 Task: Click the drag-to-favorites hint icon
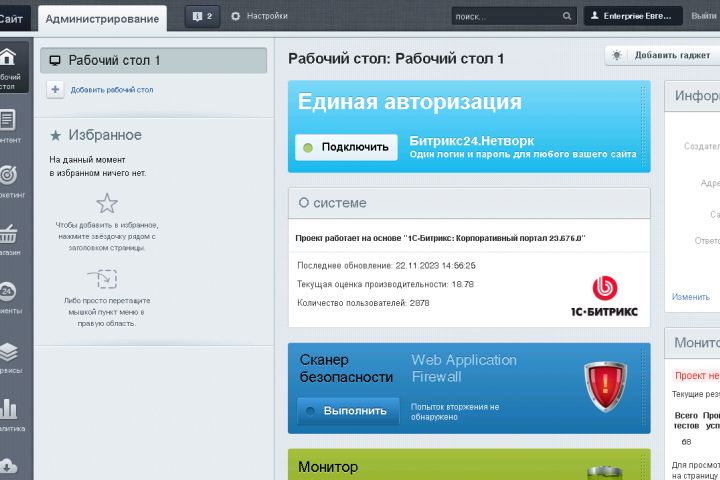pos(103,278)
